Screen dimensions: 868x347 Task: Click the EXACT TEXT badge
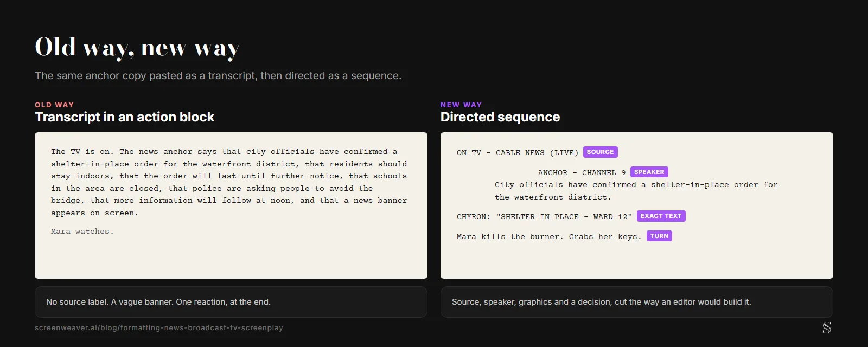(x=661, y=216)
